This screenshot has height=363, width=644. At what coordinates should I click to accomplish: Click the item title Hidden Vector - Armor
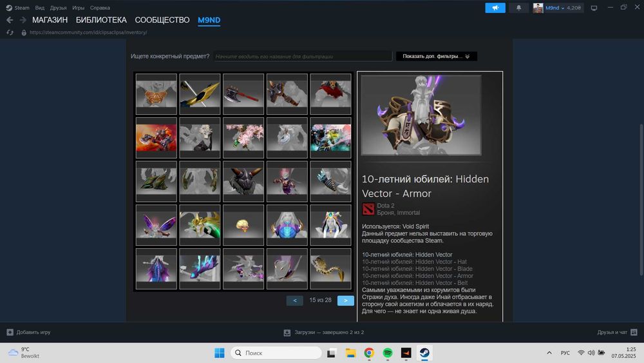(426, 186)
